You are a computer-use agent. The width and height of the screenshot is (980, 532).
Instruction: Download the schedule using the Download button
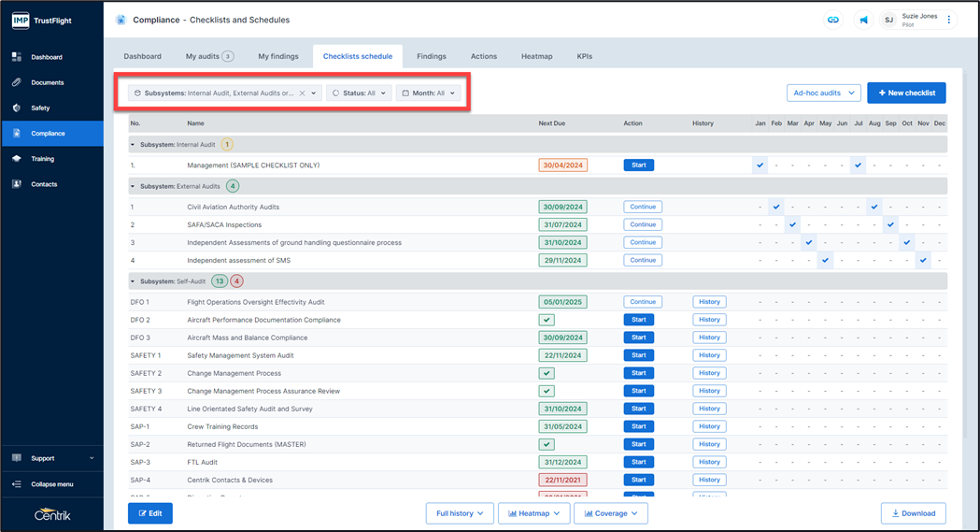coord(913,513)
